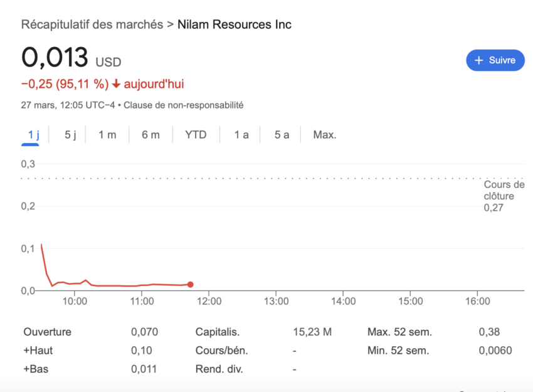Click the chart's initial price peak
The image size is (533, 392).
click(41, 244)
